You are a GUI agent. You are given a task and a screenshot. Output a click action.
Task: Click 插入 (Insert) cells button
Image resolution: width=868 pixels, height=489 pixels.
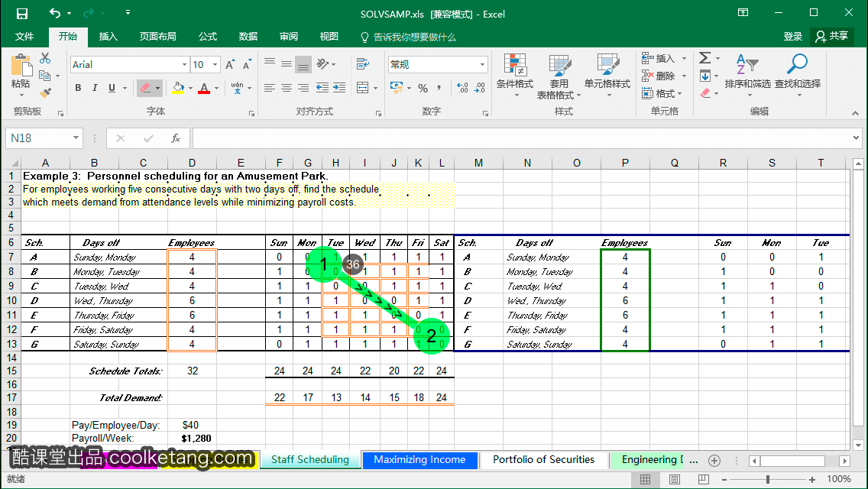pyautogui.click(x=664, y=58)
